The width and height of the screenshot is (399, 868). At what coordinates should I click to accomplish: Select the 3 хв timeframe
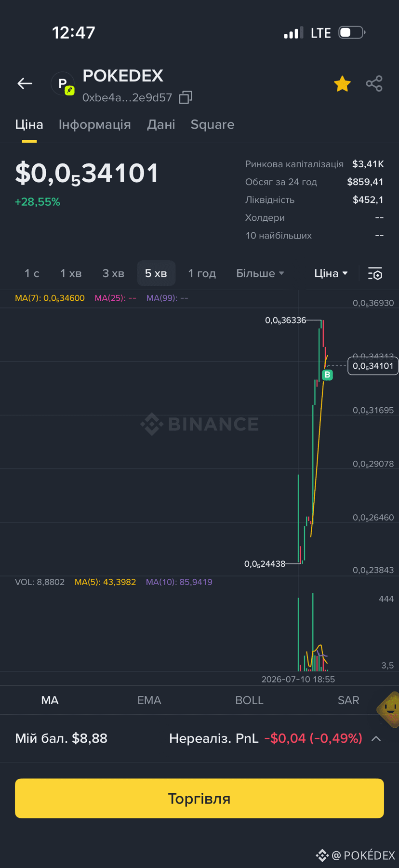tap(113, 273)
